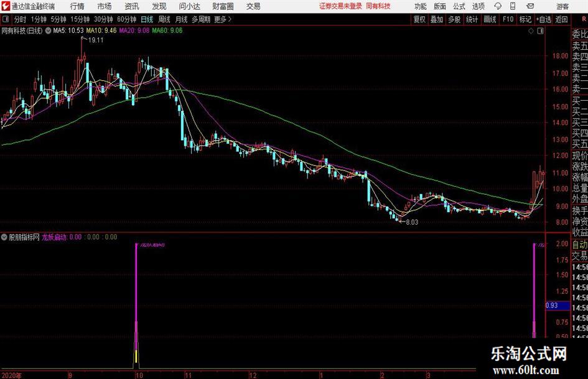Click the 龙妖启动 indicator name
This screenshot has height=379, width=588.
(x=54, y=237)
